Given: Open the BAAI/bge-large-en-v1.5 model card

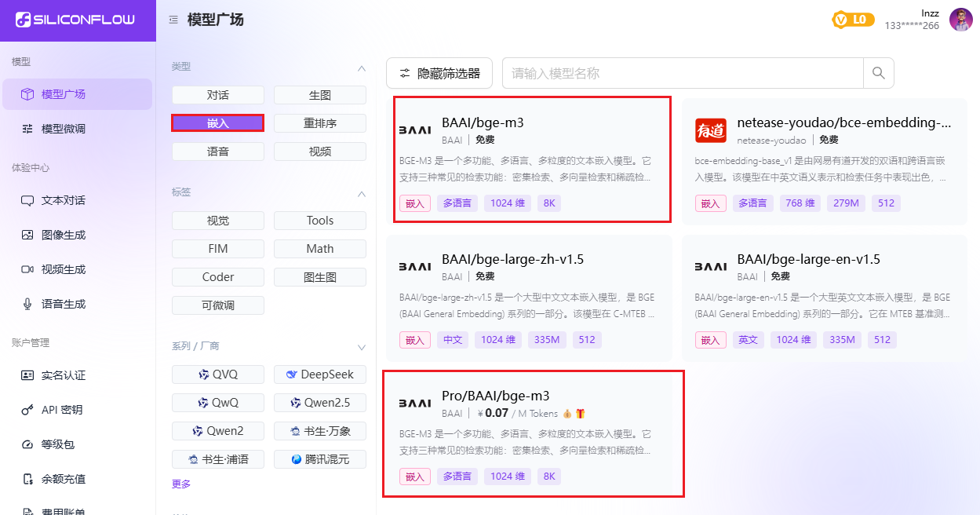Looking at the screenshot, I should (824, 298).
